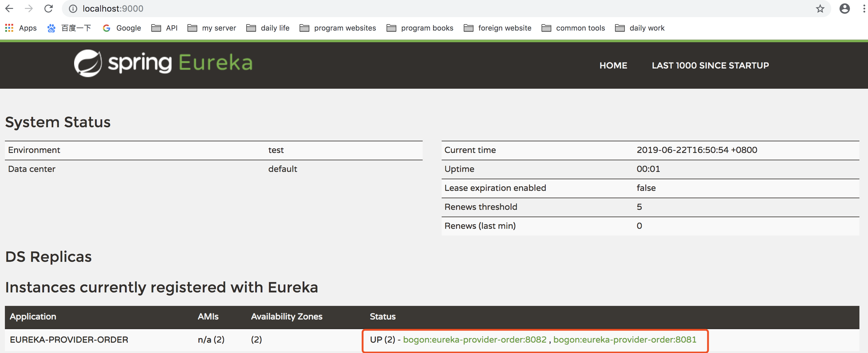Click the Environment label
The image size is (868, 353).
[34, 150]
